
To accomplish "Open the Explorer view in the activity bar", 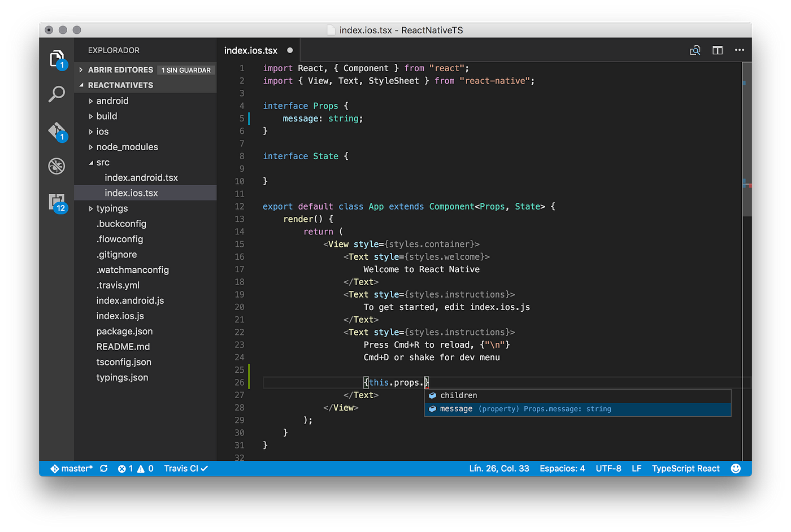I will click(56, 59).
